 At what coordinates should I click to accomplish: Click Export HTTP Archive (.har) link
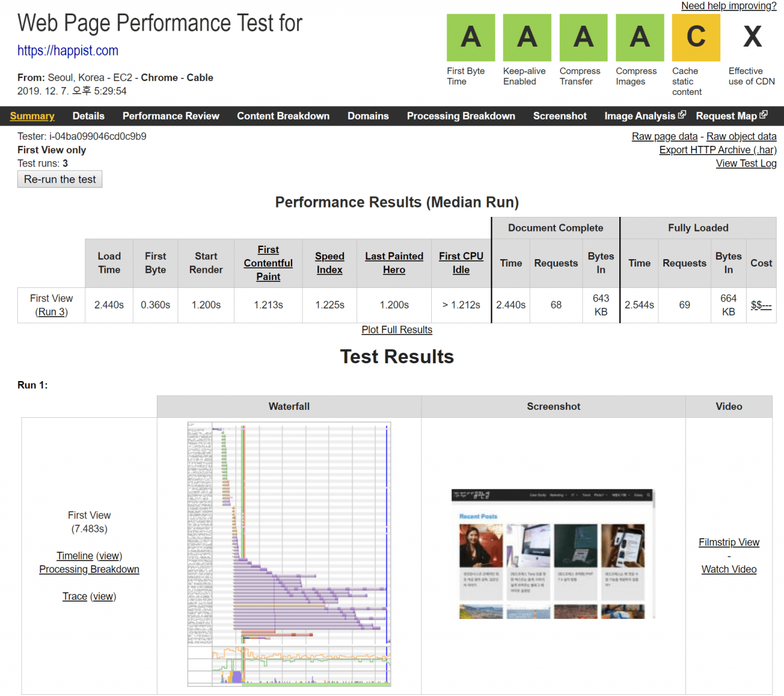click(x=717, y=150)
